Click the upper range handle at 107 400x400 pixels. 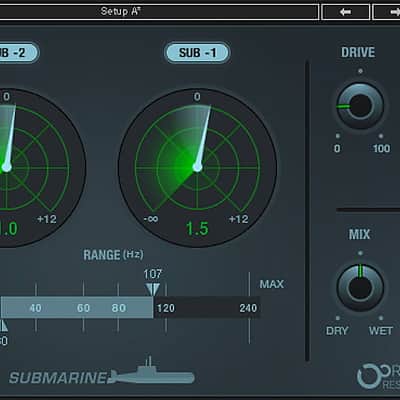click(x=153, y=290)
